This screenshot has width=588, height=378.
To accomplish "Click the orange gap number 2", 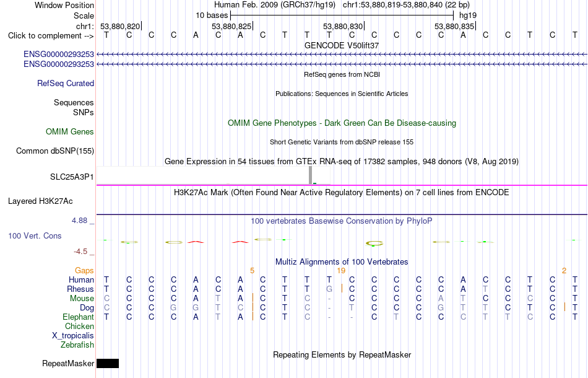I will pyautogui.click(x=564, y=271).
